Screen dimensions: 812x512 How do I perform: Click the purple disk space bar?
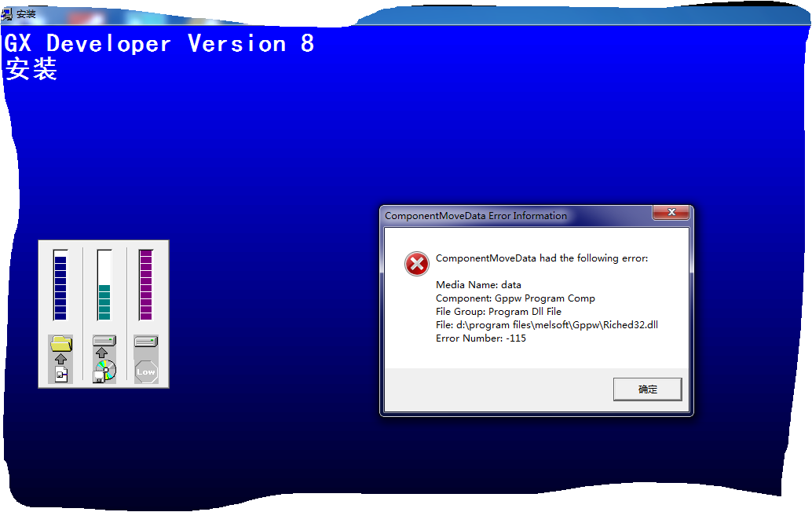[146, 285]
